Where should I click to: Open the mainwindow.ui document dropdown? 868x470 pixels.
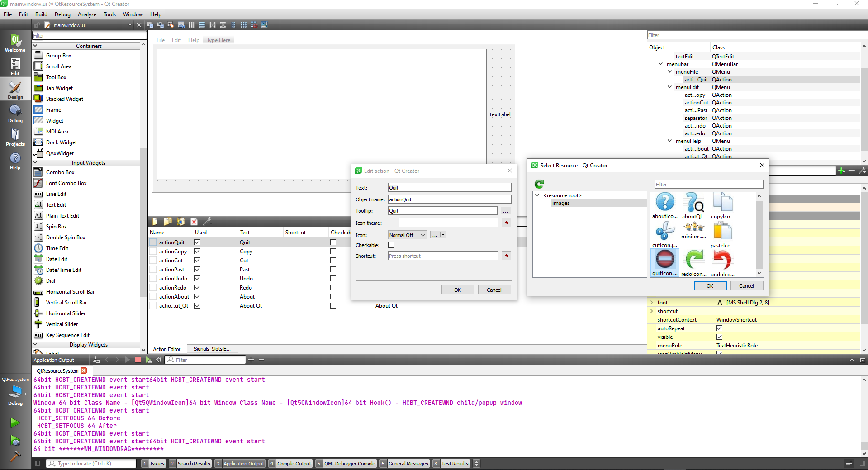point(130,25)
